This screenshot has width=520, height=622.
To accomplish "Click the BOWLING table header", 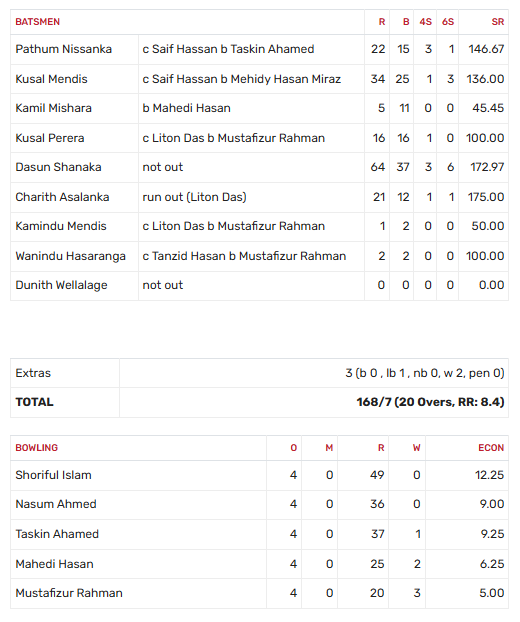I will pyautogui.click(x=36, y=448).
